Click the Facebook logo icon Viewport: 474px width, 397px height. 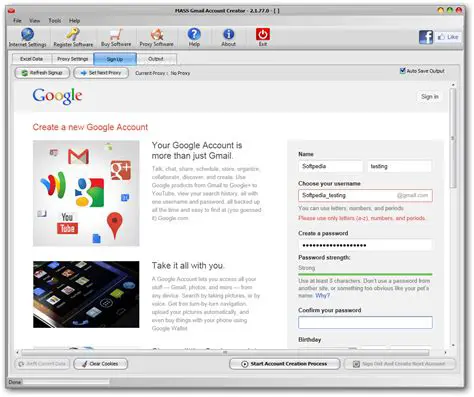tap(426, 37)
